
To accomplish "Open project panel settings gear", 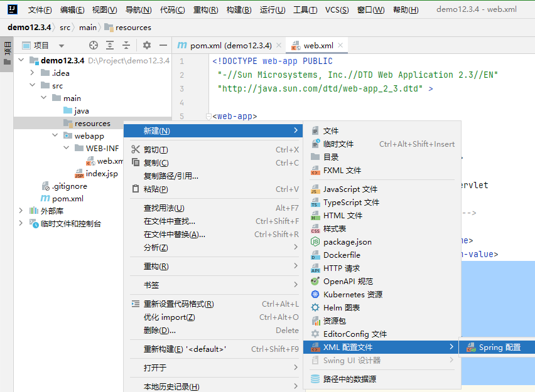I will [x=147, y=45].
